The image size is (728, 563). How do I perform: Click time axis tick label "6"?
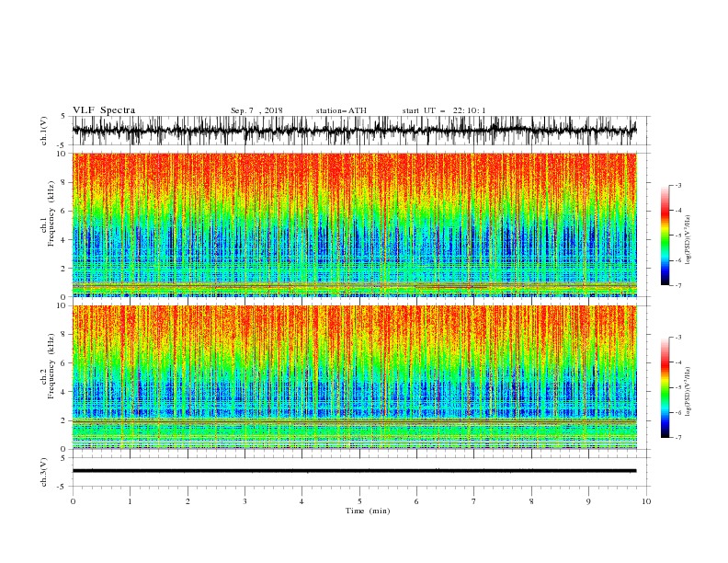[x=416, y=501]
